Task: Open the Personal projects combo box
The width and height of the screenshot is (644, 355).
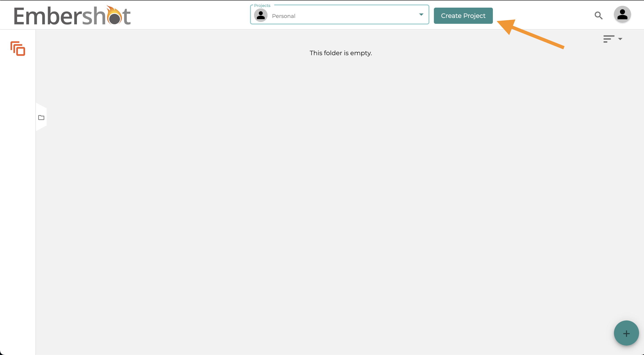Action: point(339,15)
